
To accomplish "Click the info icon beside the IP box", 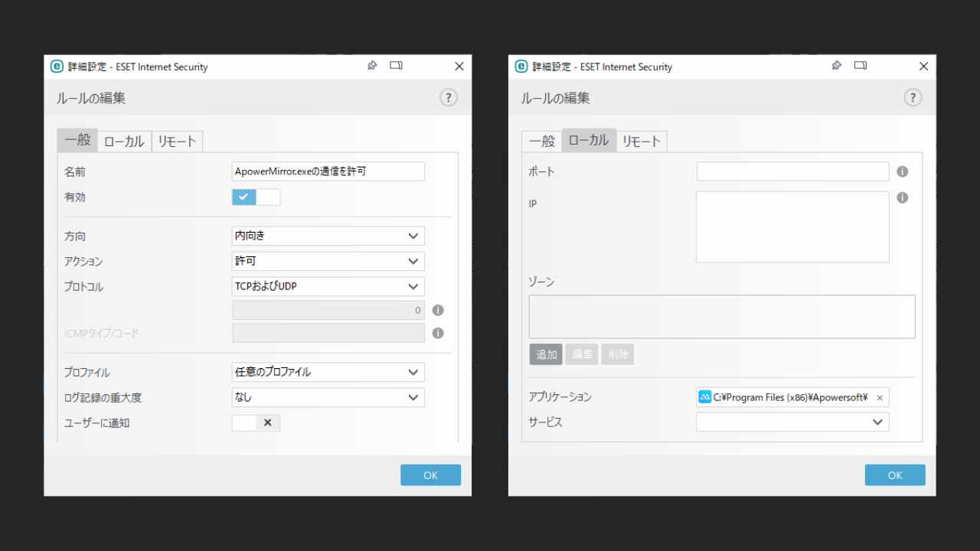I will tap(902, 197).
